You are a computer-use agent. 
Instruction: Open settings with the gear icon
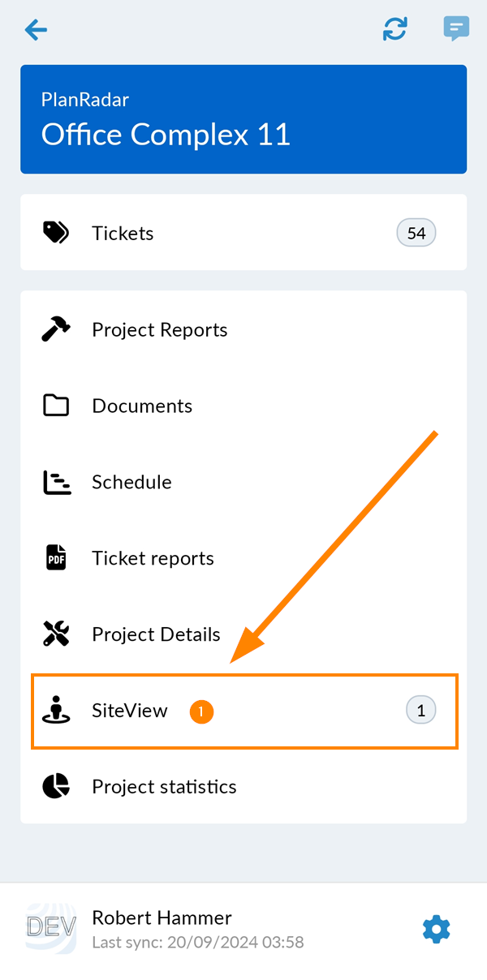[437, 929]
